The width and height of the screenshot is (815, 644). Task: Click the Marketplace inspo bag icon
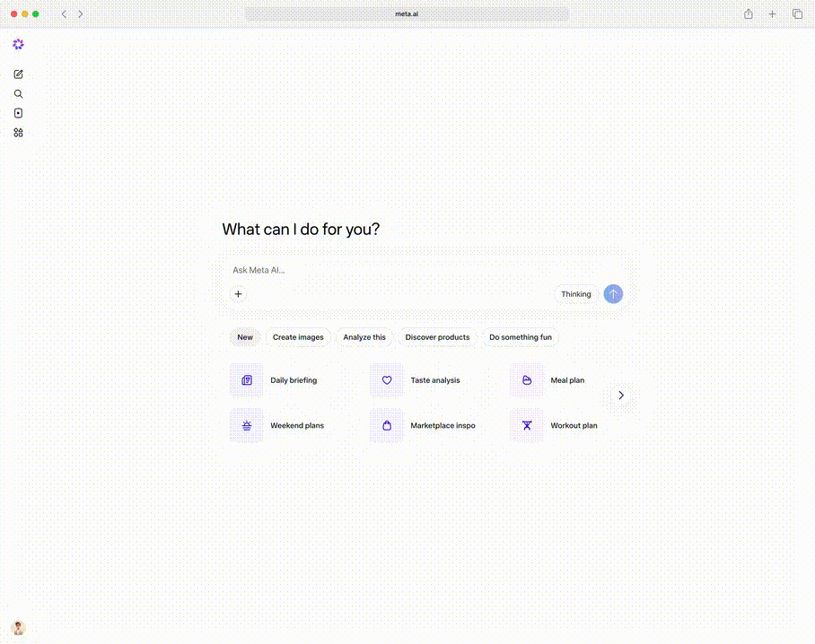click(387, 425)
